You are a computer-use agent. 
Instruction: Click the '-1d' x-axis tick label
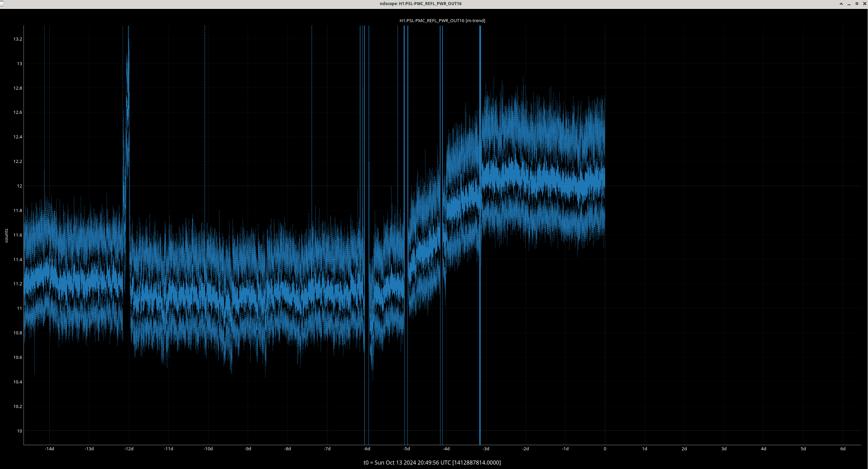pyautogui.click(x=565, y=449)
